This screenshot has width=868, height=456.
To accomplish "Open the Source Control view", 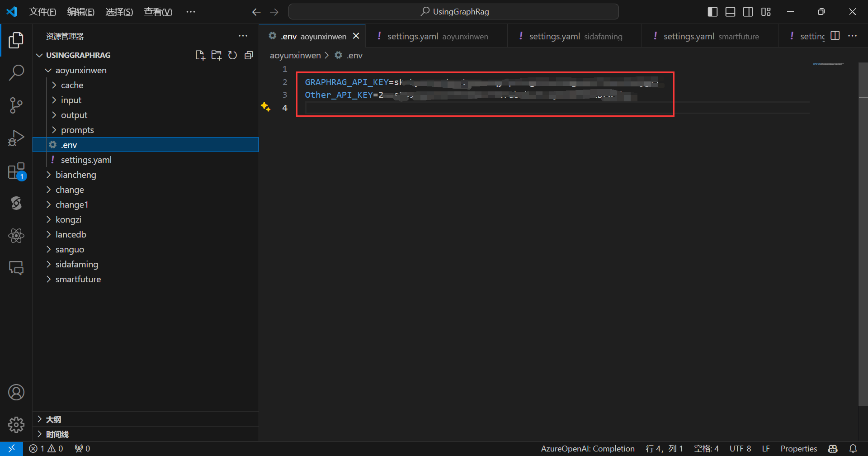I will (16, 105).
